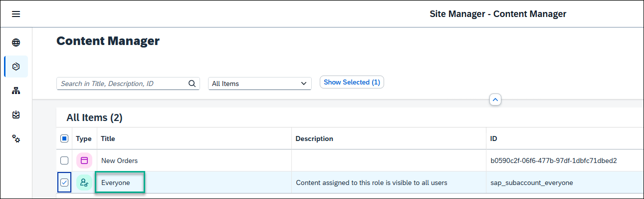Toggle the select-all checkbox in table header
The height and width of the screenshot is (199, 644).
(64, 138)
